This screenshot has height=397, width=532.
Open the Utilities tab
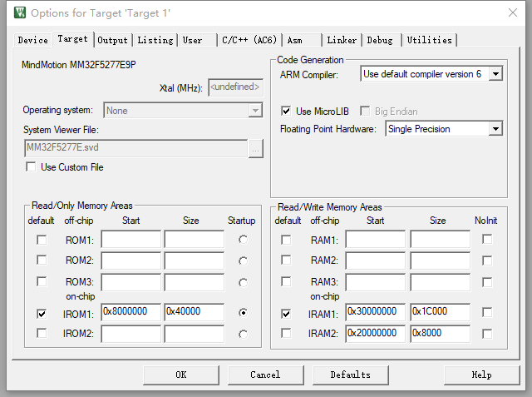pos(429,40)
